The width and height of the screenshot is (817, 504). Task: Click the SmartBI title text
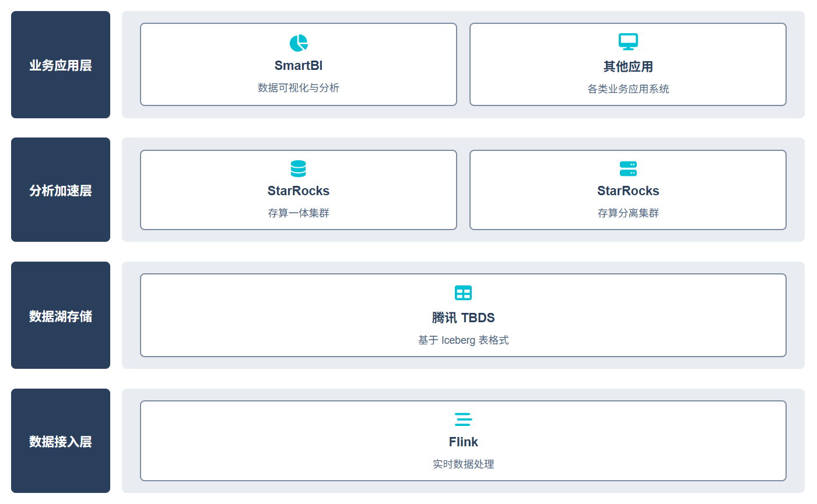[x=298, y=65]
